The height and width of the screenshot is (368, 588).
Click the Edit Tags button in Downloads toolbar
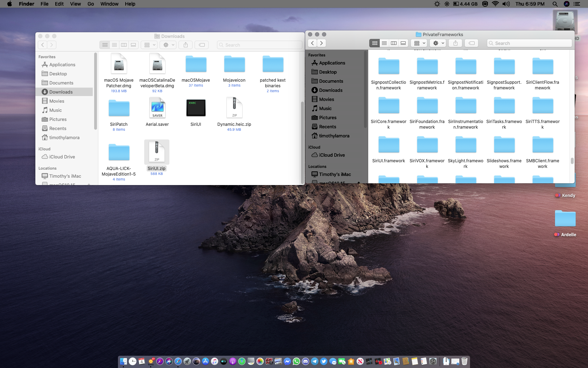tap(202, 45)
